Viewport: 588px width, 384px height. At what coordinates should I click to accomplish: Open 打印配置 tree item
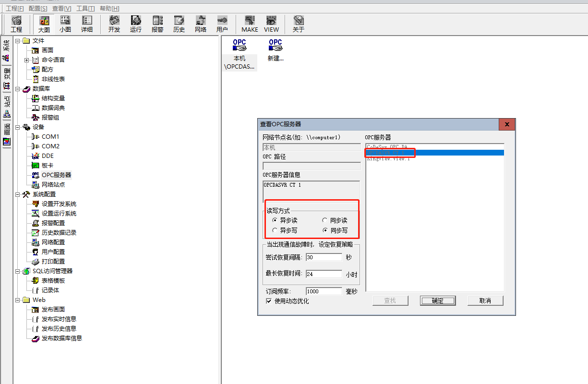53,261
